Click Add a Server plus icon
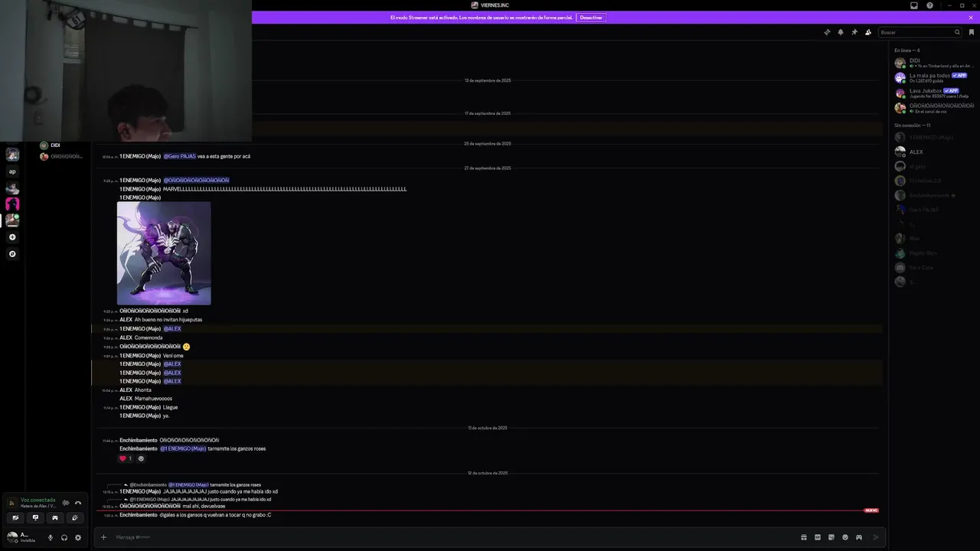The height and width of the screenshot is (551, 980). click(x=12, y=237)
